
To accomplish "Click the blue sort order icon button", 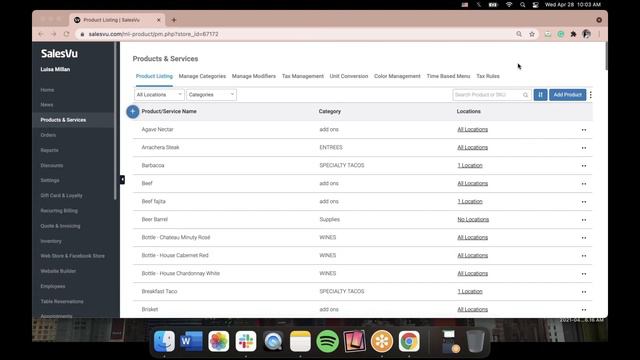I will (540, 95).
